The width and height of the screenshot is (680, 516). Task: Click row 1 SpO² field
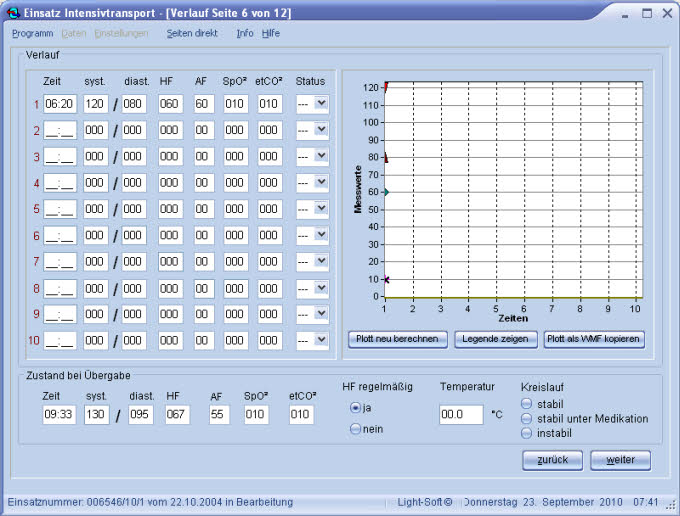pyautogui.click(x=235, y=104)
